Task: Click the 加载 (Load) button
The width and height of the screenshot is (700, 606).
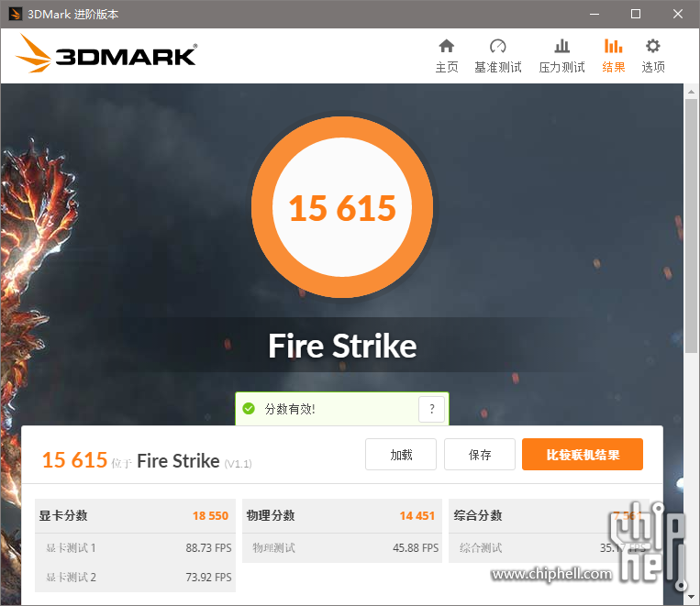Action: [401, 455]
